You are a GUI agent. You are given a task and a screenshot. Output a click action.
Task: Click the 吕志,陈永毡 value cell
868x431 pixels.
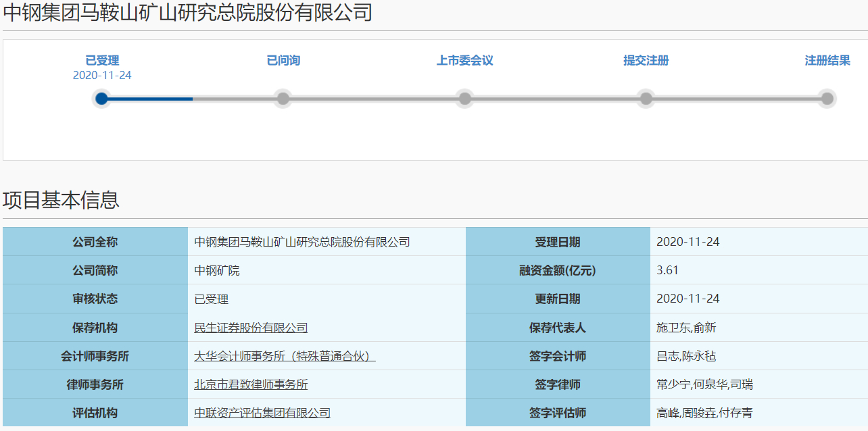[759, 356]
